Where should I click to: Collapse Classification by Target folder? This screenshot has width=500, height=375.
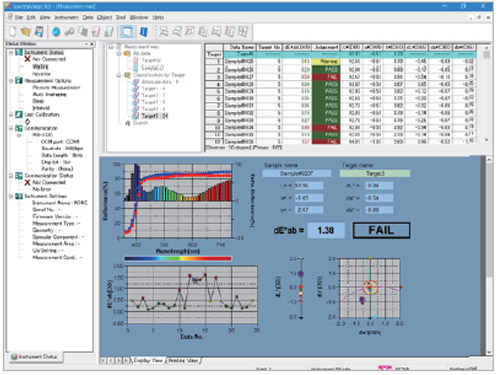tap(119, 75)
